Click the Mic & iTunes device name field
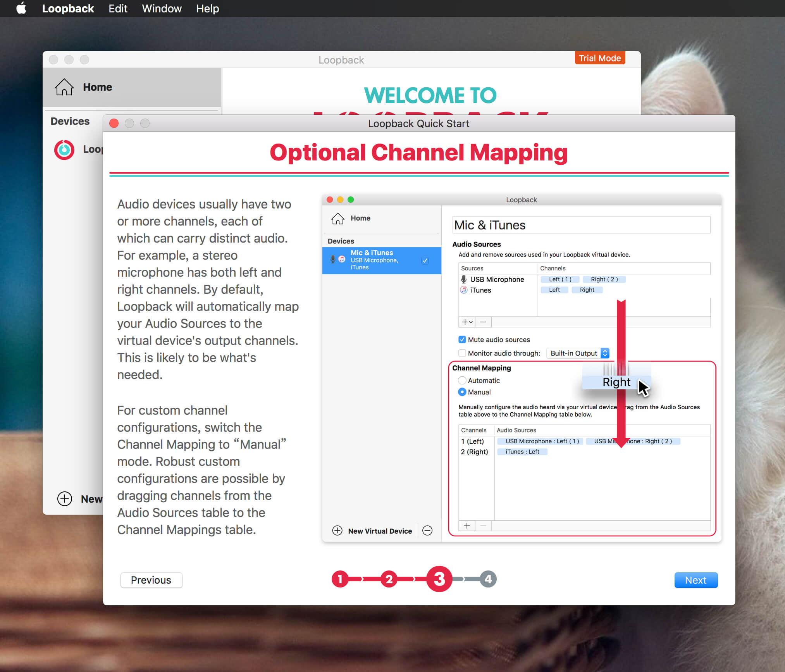The height and width of the screenshot is (672, 785). click(x=581, y=225)
